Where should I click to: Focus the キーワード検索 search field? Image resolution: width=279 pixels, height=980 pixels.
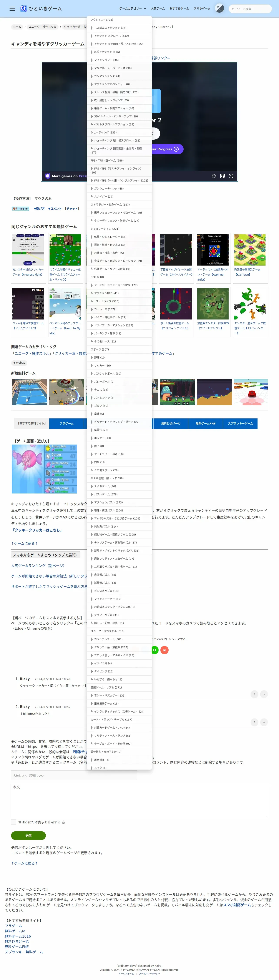pos(250,9)
